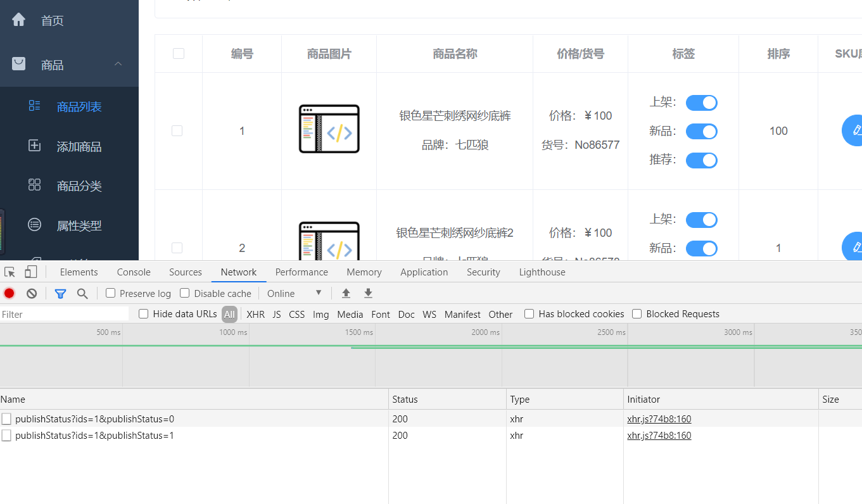Select the publishStatus=1 network request

coord(94,436)
